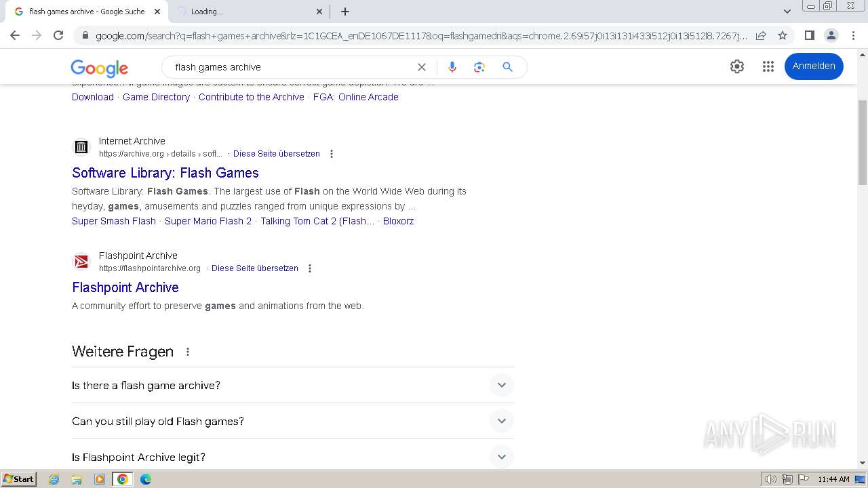Start voice search with the microphone icon
Viewport: 868px width, 488px height.
coord(452,67)
